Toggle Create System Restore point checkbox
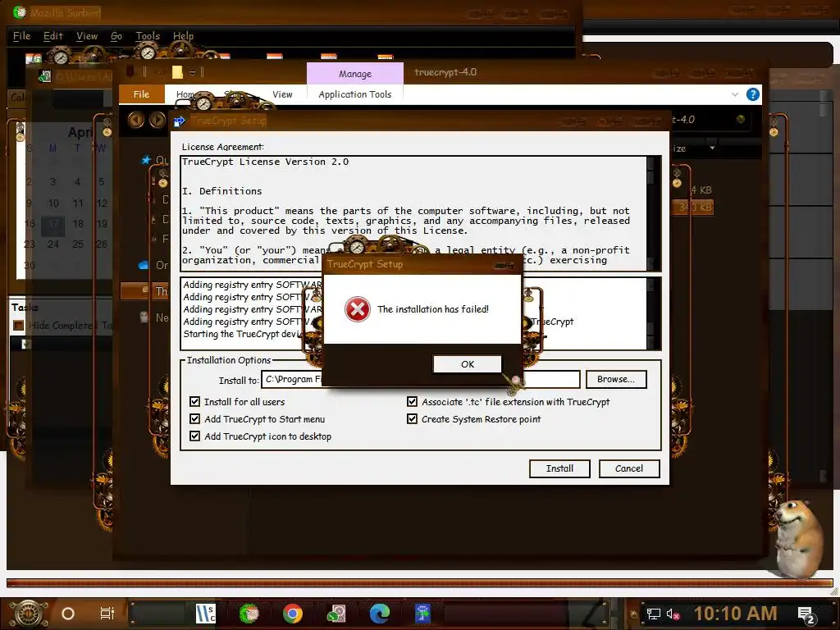The height and width of the screenshot is (630, 840). tap(412, 419)
